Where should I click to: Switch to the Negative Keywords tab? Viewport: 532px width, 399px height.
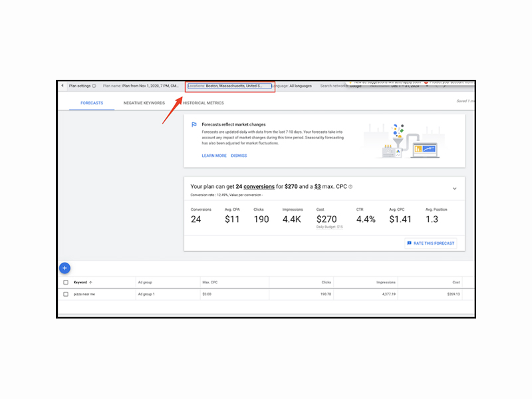(x=144, y=103)
